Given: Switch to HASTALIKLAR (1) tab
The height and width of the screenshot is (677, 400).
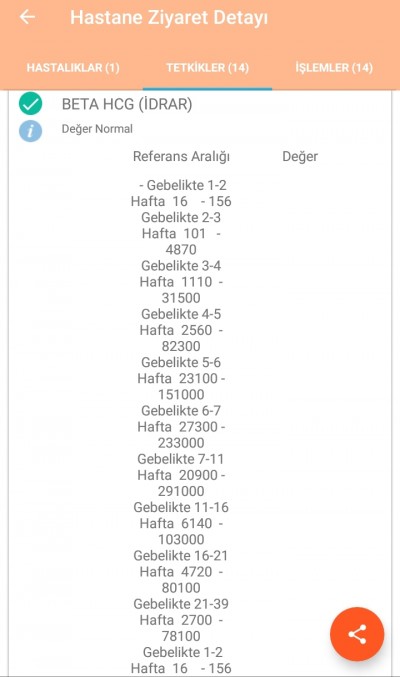Looking at the screenshot, I should click(73, 68).
